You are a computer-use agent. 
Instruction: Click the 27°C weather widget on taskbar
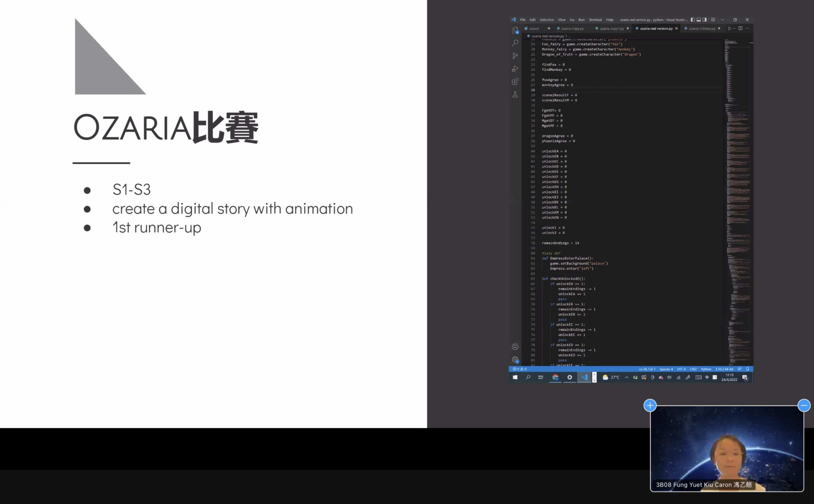[x=611, y=377]
